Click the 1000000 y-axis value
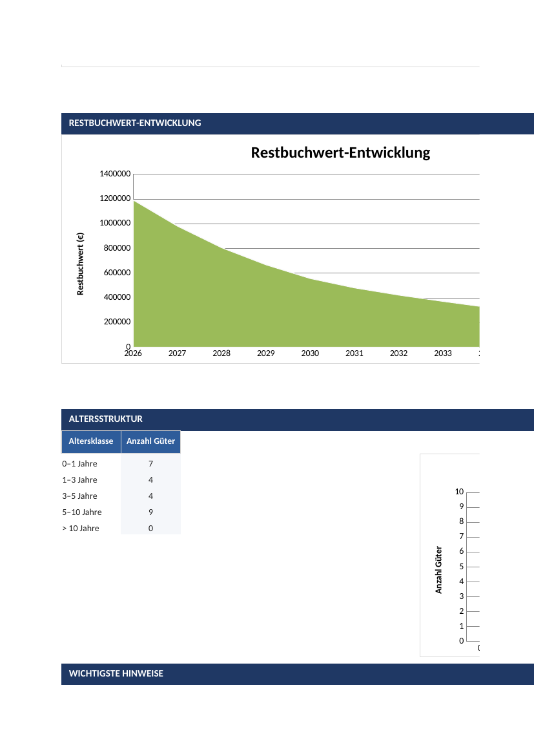 coord(115,223)
